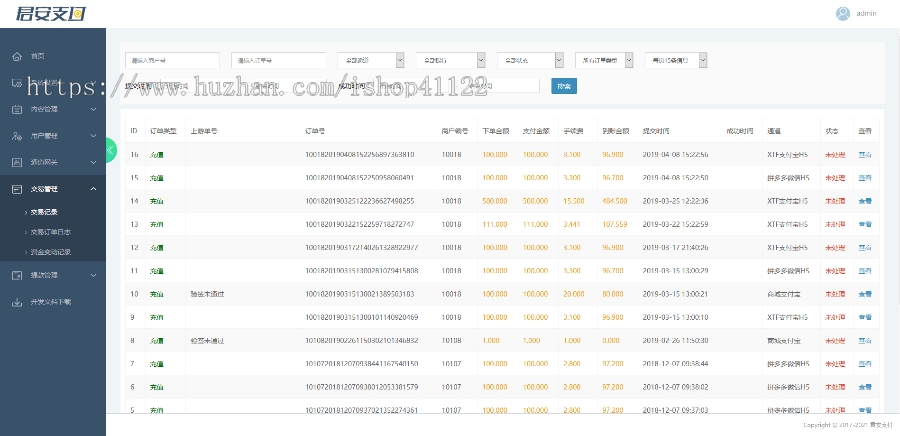This screenshot has width=900, height=436.
Task: Click the blue 搜索 search button
Action: coord(564,86)
